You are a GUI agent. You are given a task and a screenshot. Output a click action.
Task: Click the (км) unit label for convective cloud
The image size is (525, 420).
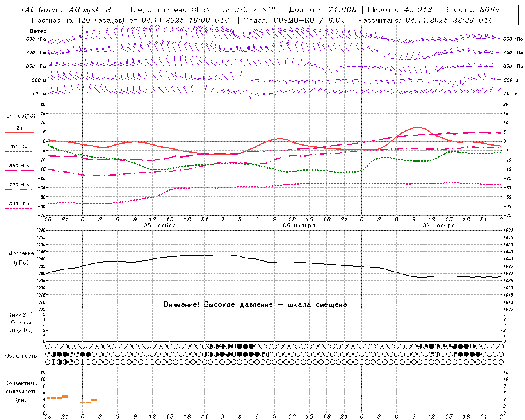coord(21,399)
